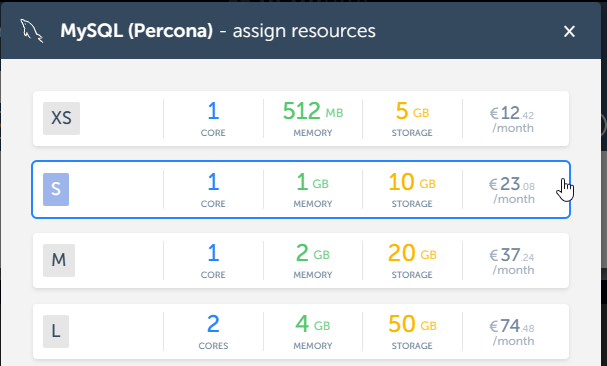
Task: Select the S size badge
Action: point(56,189)
